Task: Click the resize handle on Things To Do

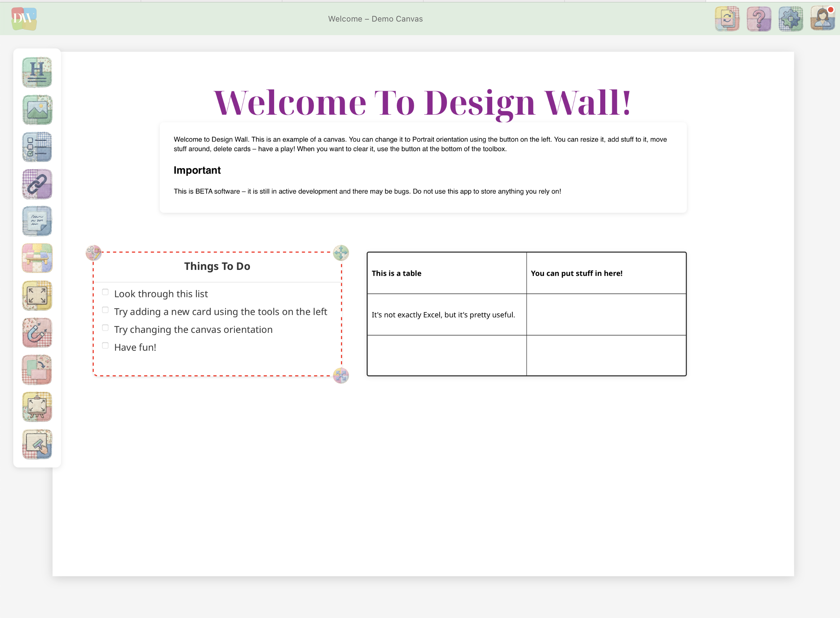Action: [341, 376]
